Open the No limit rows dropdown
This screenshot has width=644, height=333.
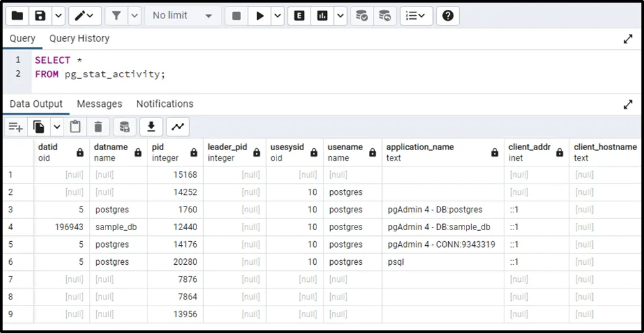(182, 16)
